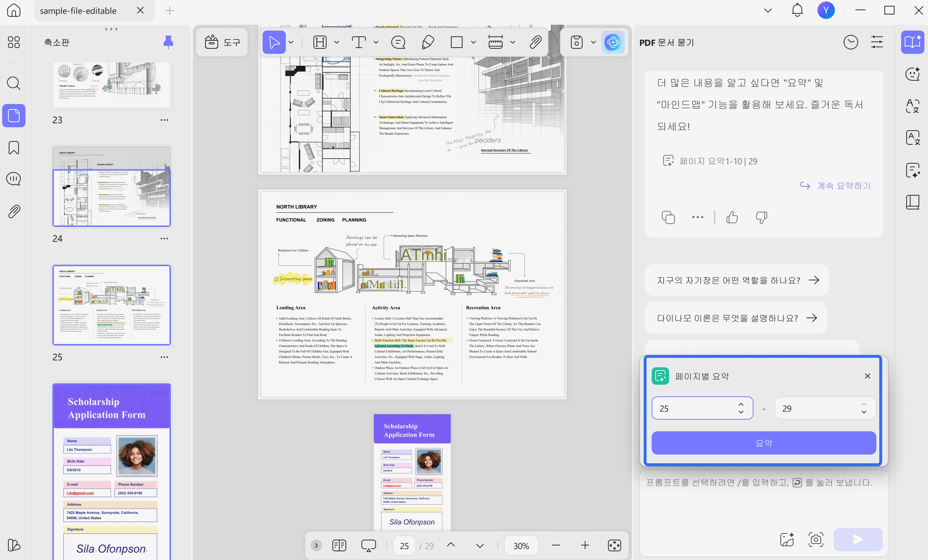The width and height of the screenshot is (928, 560).
Task: Open the zoom level 30% box
Action: click(521, 546)
